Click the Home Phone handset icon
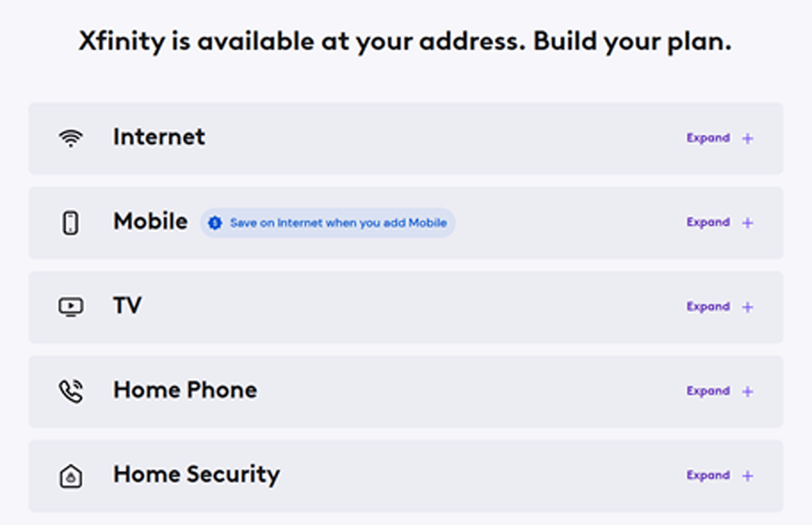This screenshot has height=525, width=812. pyautogui.click(x=71, y=391)
